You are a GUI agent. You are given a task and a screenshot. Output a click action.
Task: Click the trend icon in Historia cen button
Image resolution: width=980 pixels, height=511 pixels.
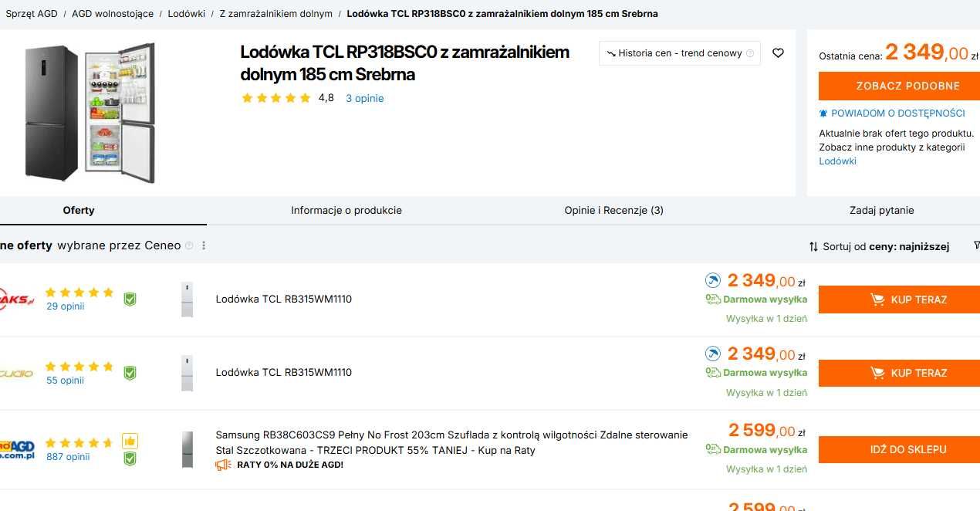pyautogui.click(x=611, y=53)
